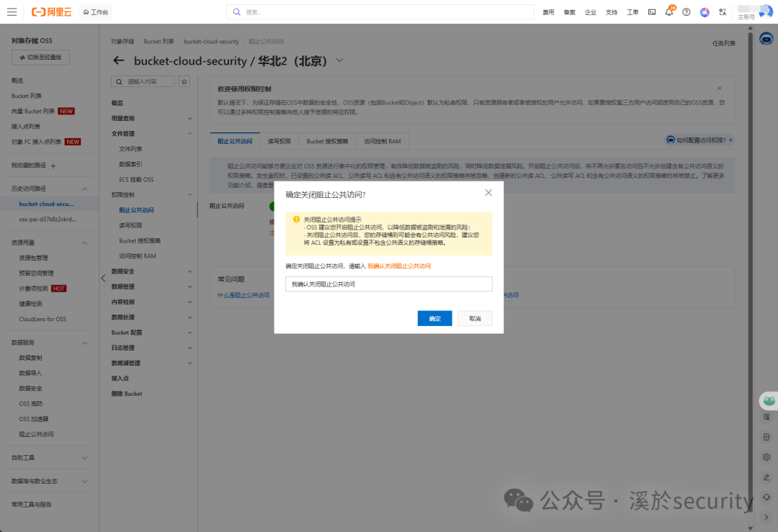The image size is (778, 532).
Task: Click the star favorite icon beside search box
Action: 184,81
